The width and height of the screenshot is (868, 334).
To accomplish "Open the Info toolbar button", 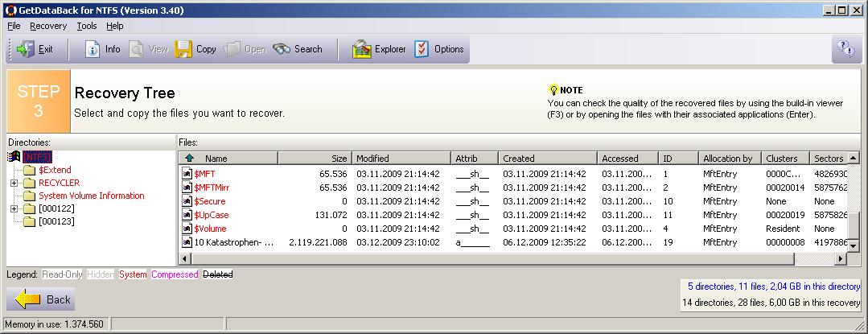I will click(102, 49).
